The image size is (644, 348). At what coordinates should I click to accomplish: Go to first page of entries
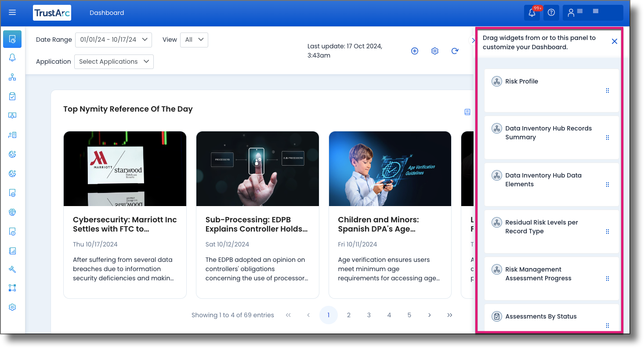click(288, 315)
